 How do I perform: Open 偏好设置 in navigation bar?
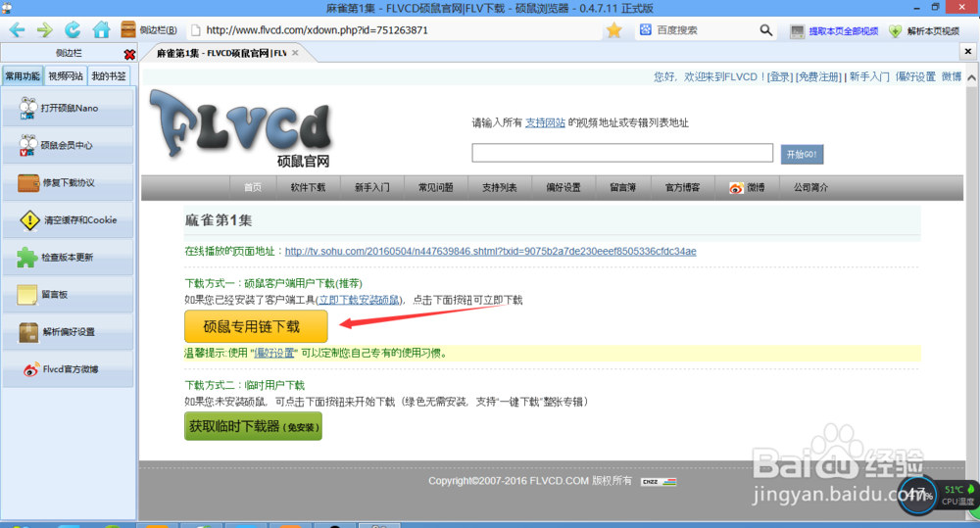563,187
